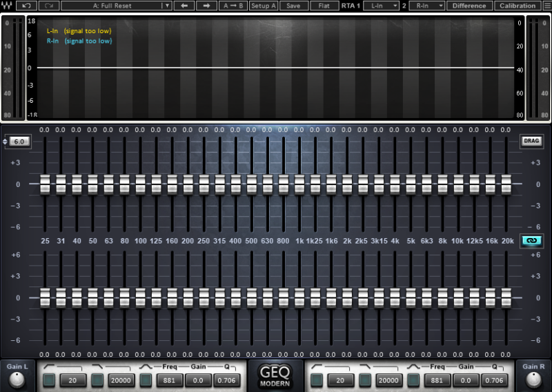Click the A to B copy button

point(233,6)
